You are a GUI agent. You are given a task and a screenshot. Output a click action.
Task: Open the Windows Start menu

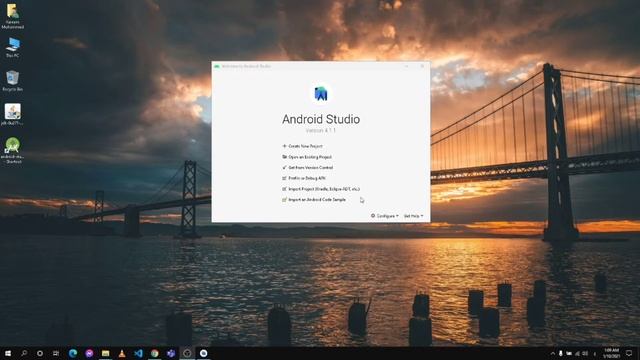click(8, 353)
